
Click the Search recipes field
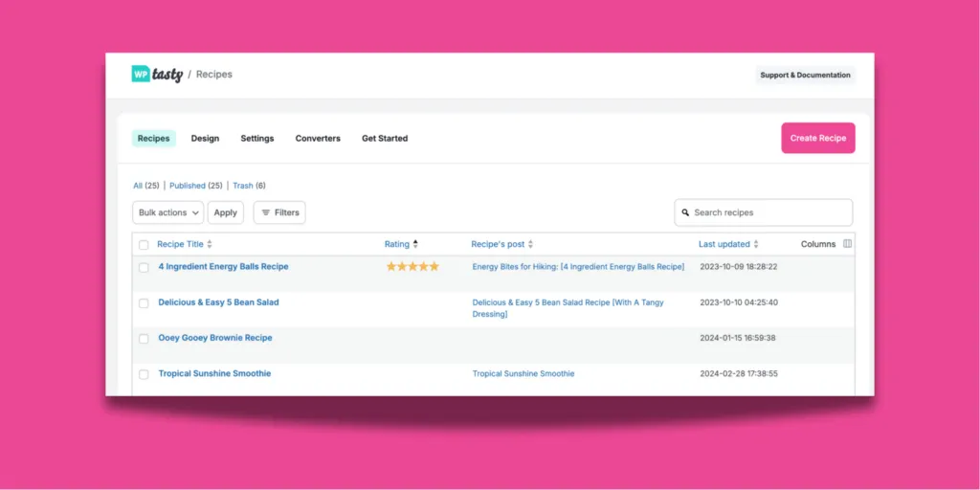click(x=763, y=212)
